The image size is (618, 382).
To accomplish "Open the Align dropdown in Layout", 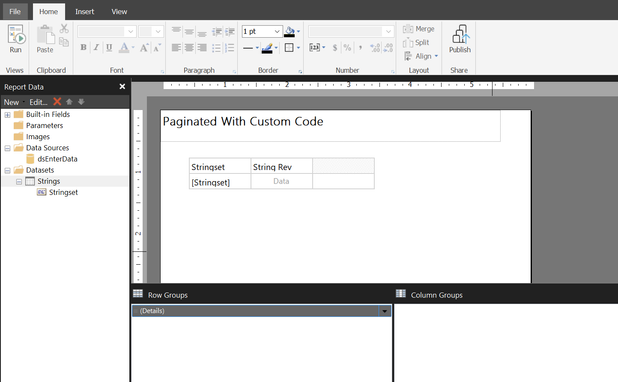I will pyautogui.click(x=421, y=56).
